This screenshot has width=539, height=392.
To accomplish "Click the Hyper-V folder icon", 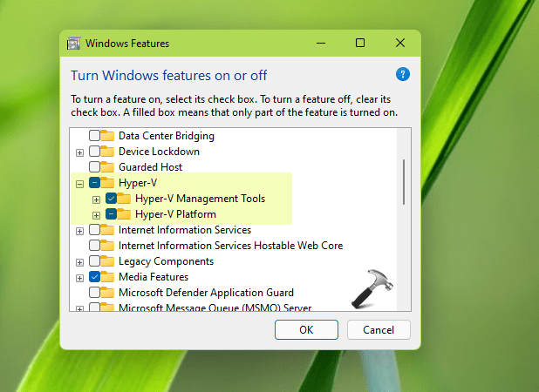I will point(107,183).
